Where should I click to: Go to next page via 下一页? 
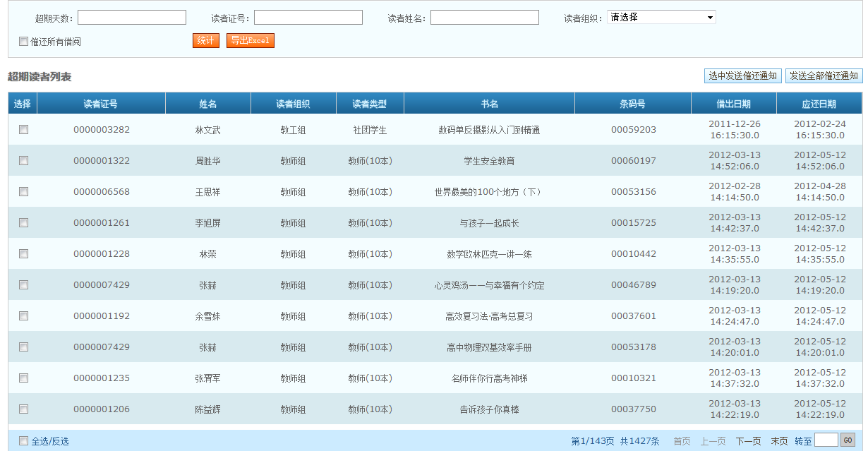click(x=748, y=441)
